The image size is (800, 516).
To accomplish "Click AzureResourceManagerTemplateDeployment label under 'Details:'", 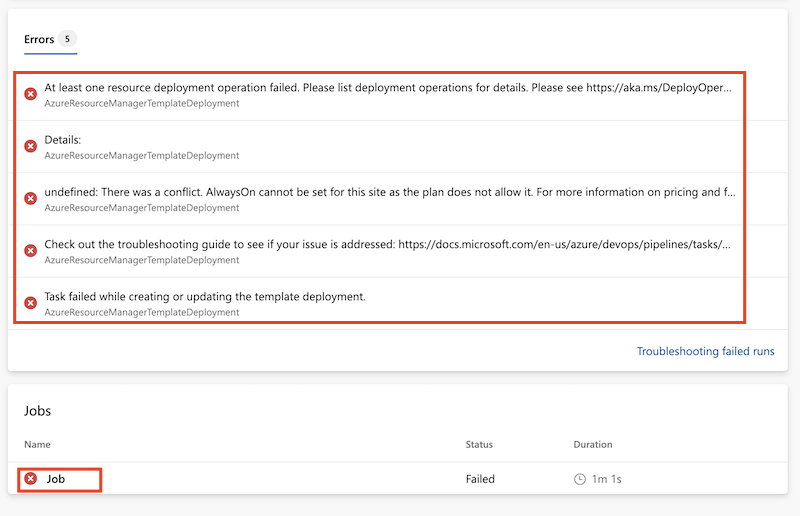I will coord(142,156).
